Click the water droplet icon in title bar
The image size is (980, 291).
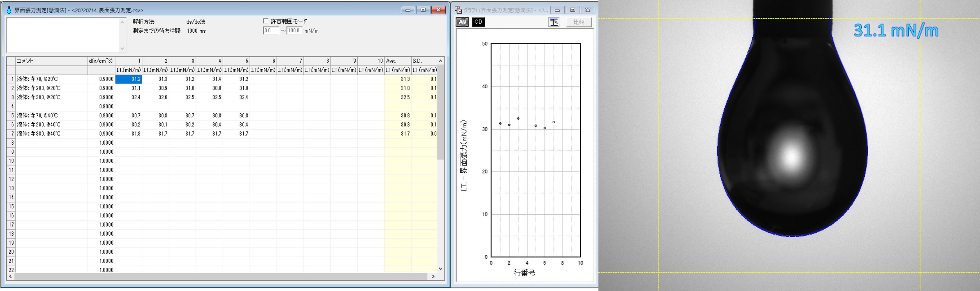click(9, 10)
